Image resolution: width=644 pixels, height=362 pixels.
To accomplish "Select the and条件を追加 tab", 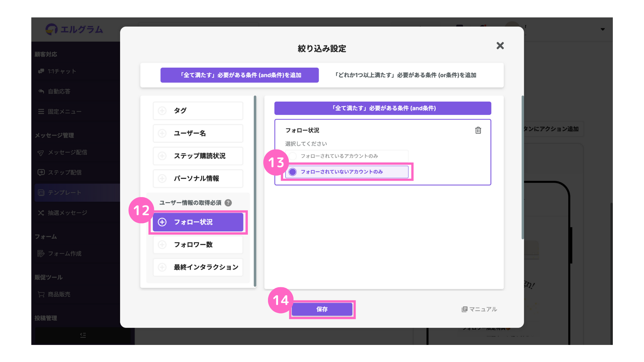I will [x=239, y=75].
